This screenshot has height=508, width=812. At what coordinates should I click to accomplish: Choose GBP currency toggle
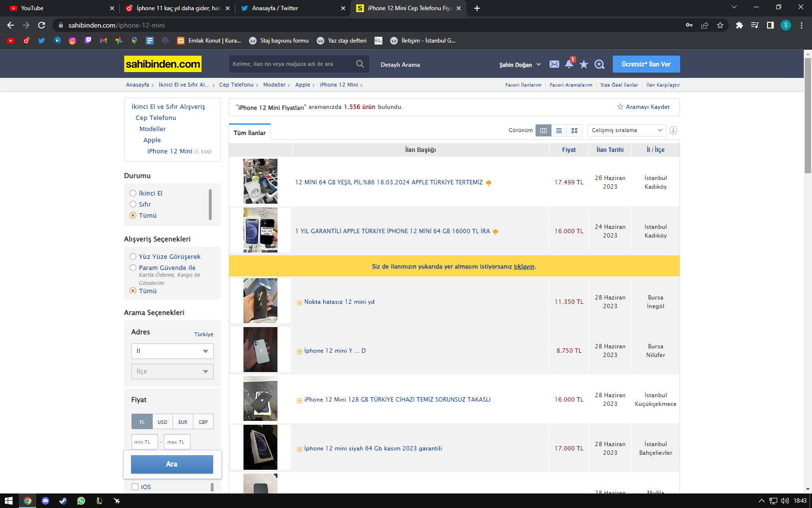click(x=203, y=421)
